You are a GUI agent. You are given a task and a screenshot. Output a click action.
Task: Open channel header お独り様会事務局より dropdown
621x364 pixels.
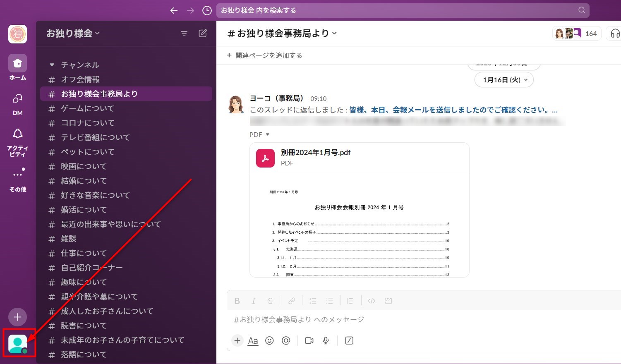click(283, 34)
